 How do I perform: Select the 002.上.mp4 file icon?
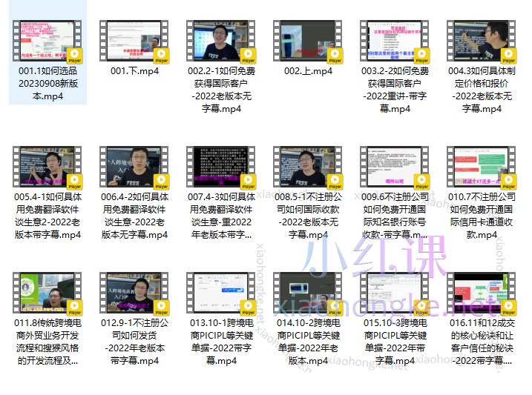(308, 40)
